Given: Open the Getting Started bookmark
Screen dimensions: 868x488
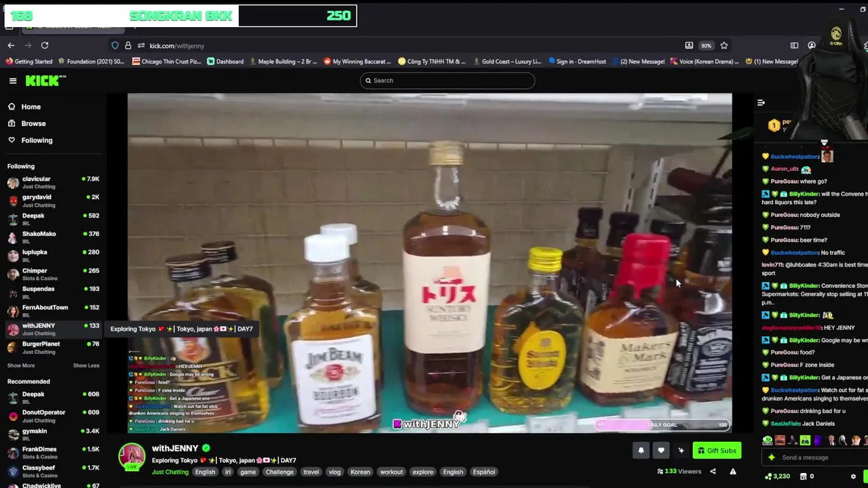Looking at the screenshot, I should click(29, 62).
